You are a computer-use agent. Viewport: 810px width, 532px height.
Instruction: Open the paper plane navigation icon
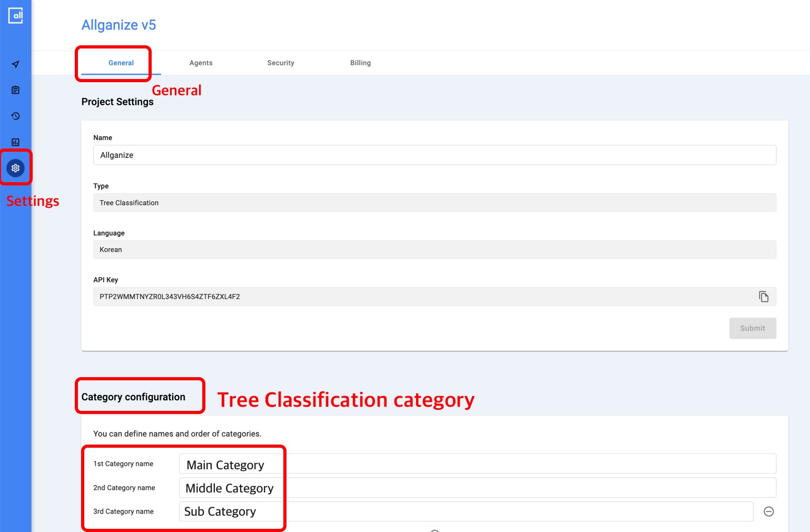tap(16, 64)
